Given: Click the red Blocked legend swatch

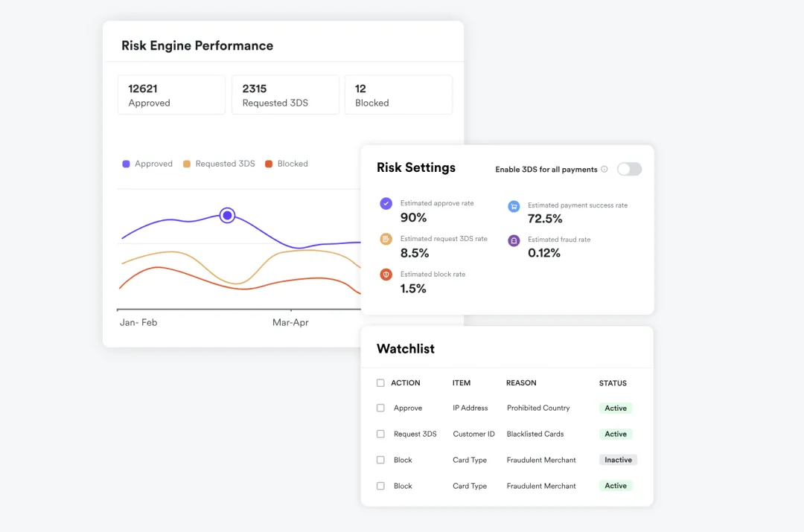Looking at the screenshot, I should [269, 164].
